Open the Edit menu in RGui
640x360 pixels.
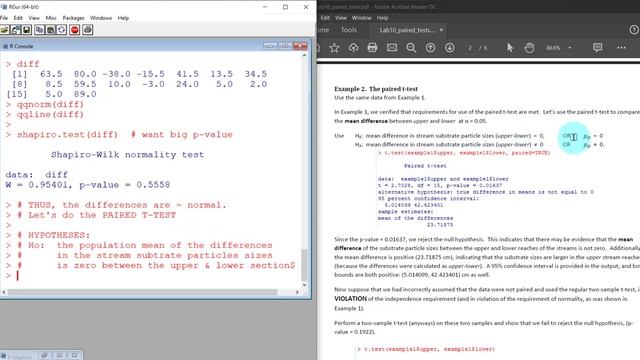pos(18,18)
